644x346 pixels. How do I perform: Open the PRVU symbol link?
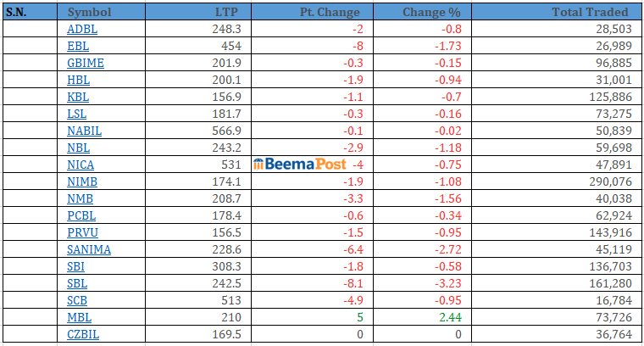(x=82, y=232)
